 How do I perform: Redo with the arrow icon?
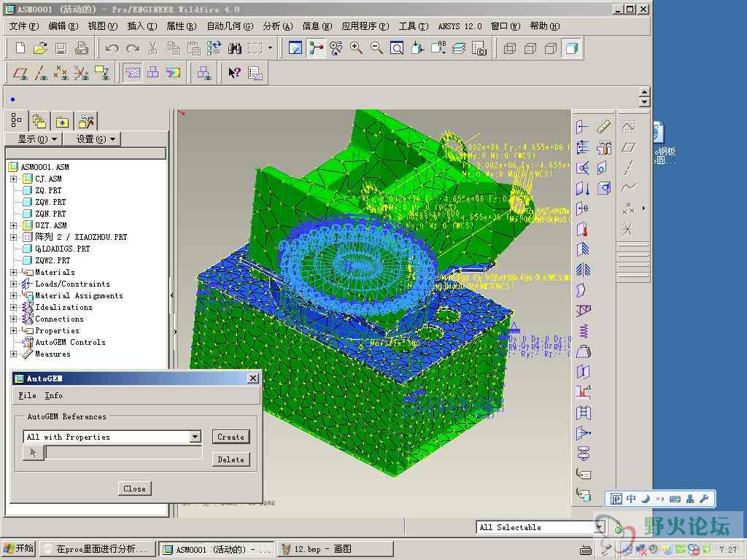[x=133, y=48]
